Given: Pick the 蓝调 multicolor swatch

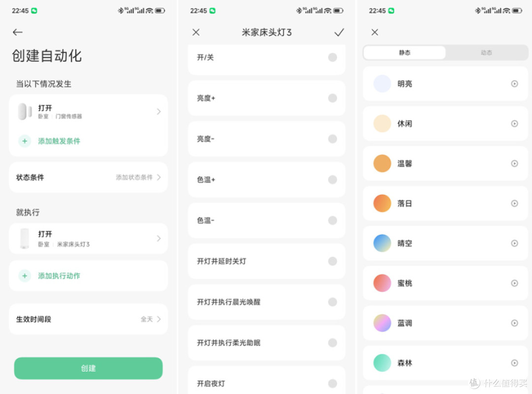Looking at the screenshot, I should 382,323.
